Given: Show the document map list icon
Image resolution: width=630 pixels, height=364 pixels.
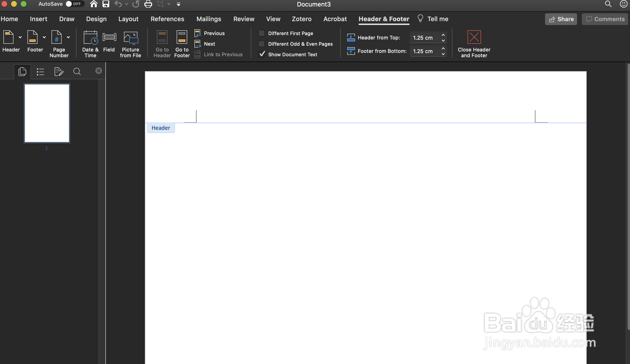Looking at the screenshot, I should click(x=40, y=72).
